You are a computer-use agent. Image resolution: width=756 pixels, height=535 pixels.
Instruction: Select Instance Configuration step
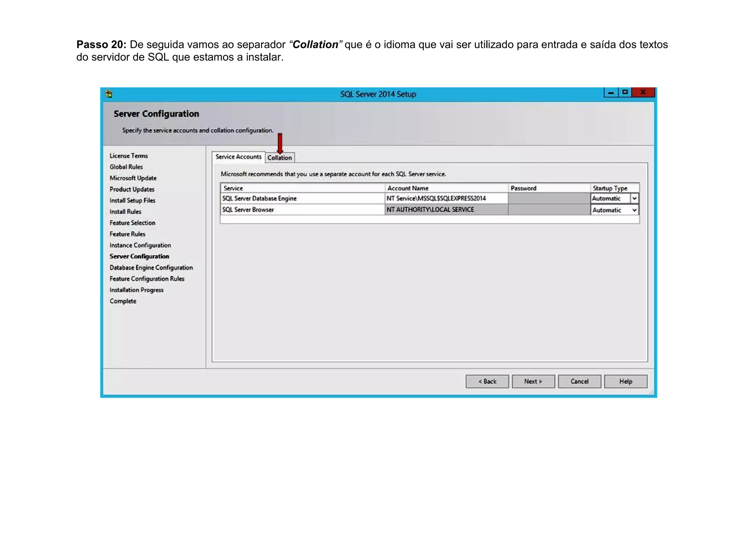pos(140,245)
